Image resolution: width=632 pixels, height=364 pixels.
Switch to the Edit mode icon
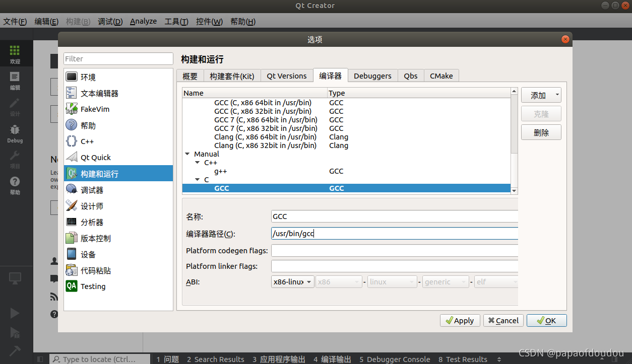click(x=15, y=80)
